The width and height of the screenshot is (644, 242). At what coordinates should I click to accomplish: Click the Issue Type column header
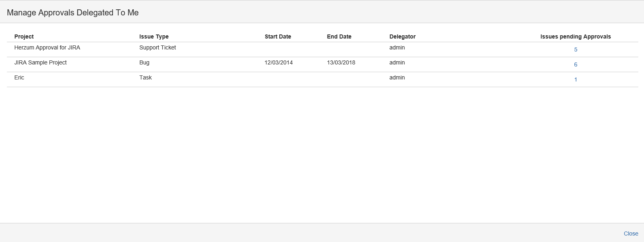[x=154, y=36]
